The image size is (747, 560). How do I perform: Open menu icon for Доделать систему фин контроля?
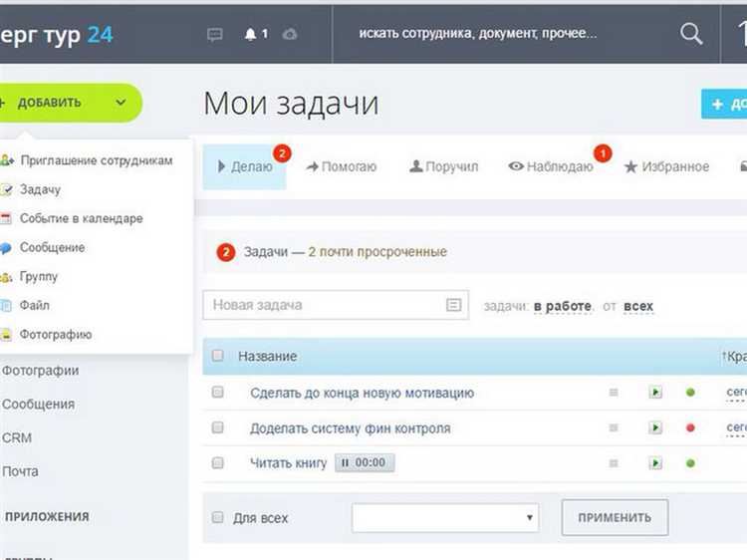614,427
